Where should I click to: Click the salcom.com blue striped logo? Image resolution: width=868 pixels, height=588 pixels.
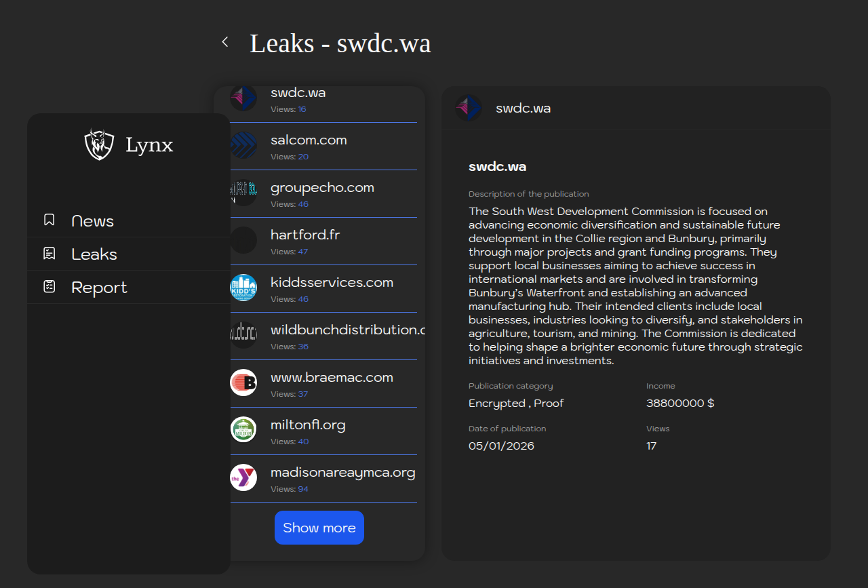click(x=243, y=145)
